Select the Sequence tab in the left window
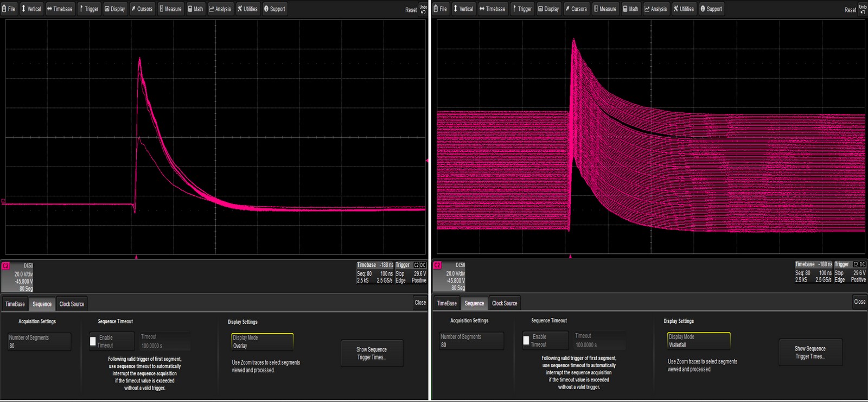The image size is (868, 402). point(42,304)
